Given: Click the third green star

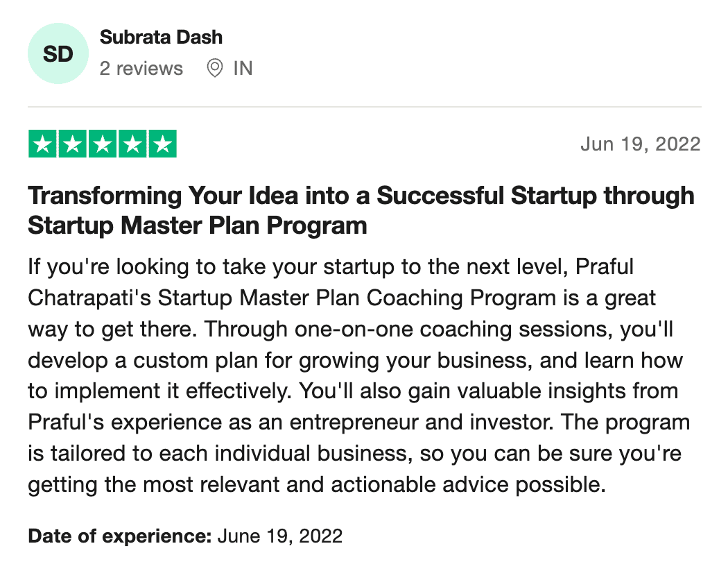Looking at the screenshot, I should (103, 144).
